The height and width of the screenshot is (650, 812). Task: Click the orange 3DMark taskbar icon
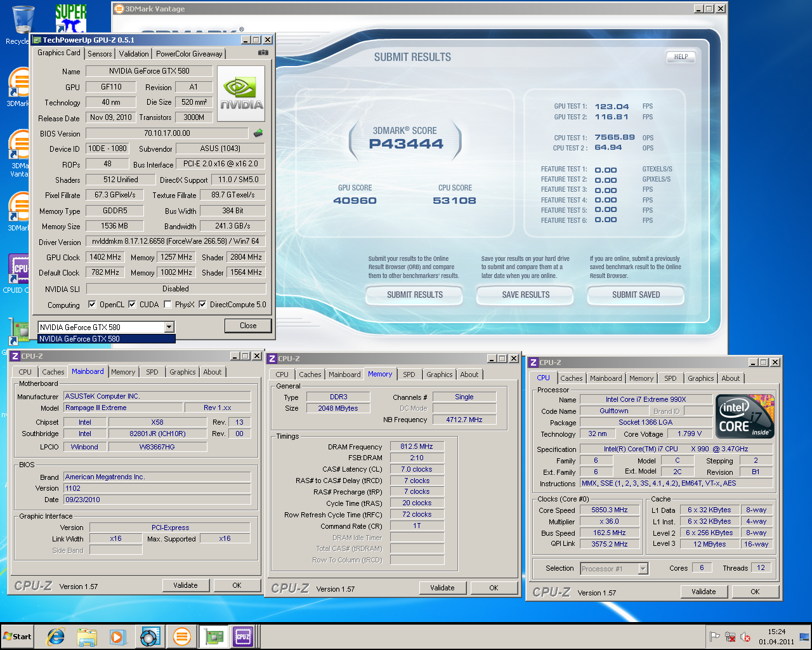[182, 637]
